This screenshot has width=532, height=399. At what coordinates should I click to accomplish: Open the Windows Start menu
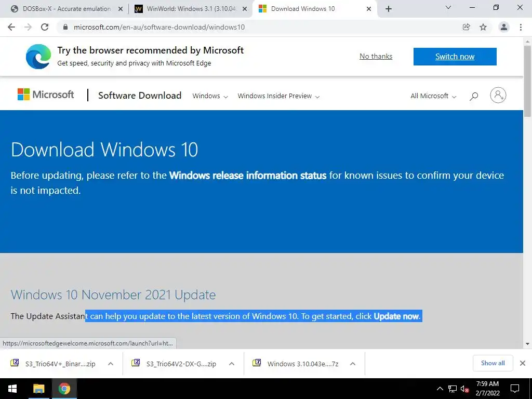click(12, 389)
